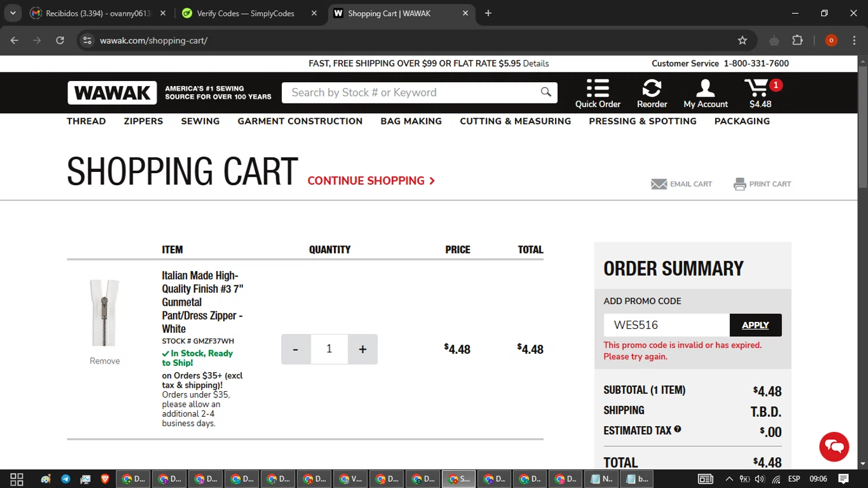Click the WAWAK logo

pyautogui.click(x=112, y=93)
